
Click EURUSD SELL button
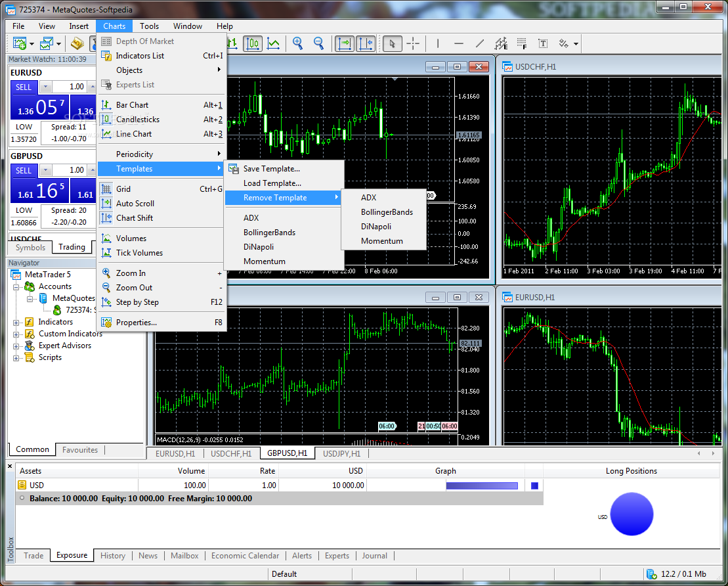pos(24,87)
